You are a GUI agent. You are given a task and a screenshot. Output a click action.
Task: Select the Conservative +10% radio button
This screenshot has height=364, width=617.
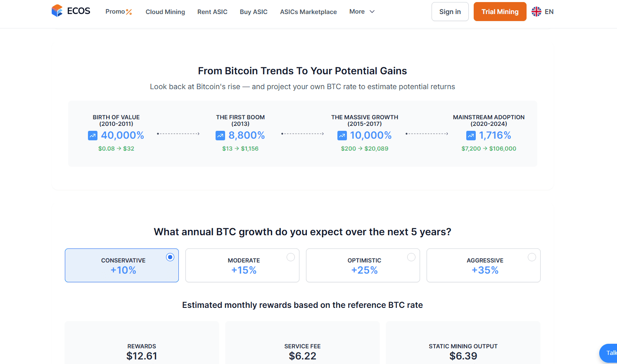tap(170, 257)
